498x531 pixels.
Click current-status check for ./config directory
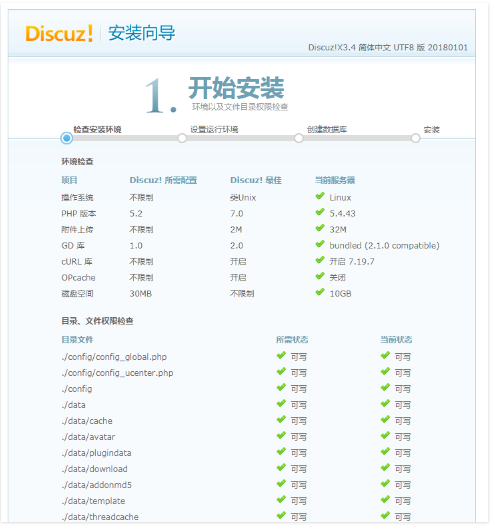coord(385,387)
